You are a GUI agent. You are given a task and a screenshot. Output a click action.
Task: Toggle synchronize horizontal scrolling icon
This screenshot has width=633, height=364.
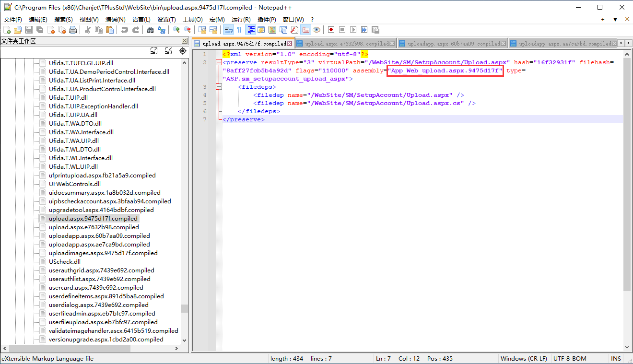click(213, 30)
